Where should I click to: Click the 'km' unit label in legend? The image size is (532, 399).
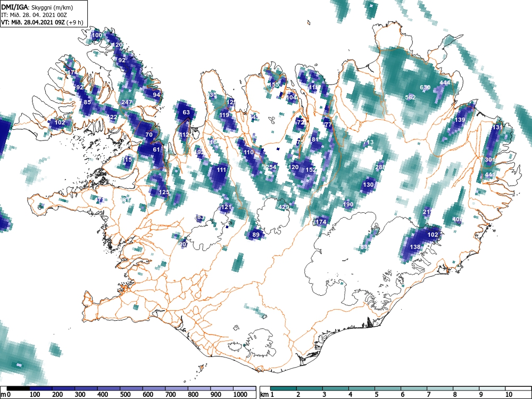264,395
